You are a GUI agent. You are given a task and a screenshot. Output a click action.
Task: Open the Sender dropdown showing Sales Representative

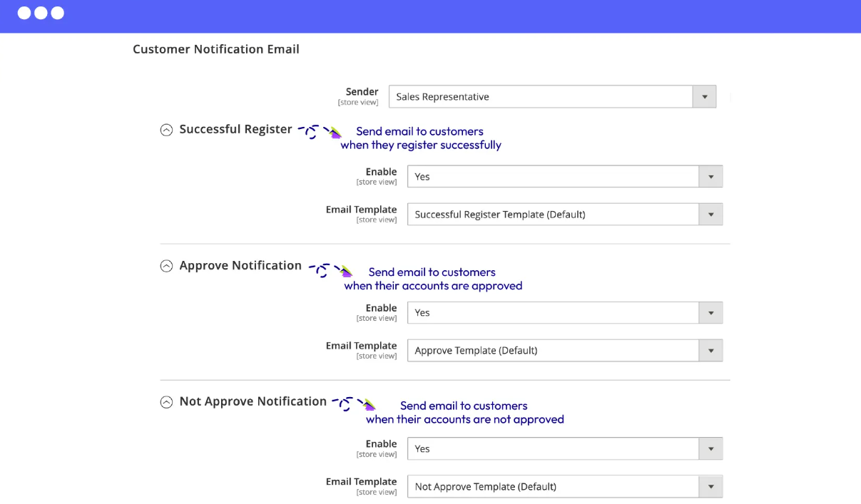[552, 97]
